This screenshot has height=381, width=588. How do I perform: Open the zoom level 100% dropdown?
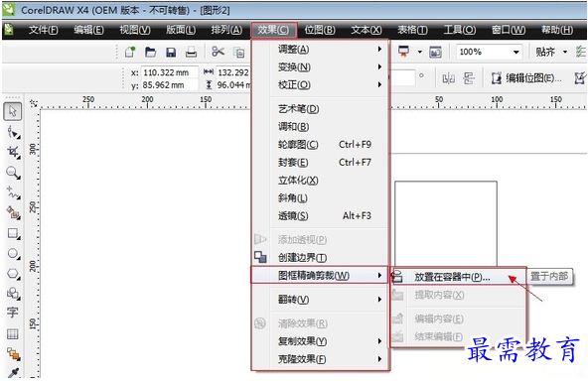[516, 52]
